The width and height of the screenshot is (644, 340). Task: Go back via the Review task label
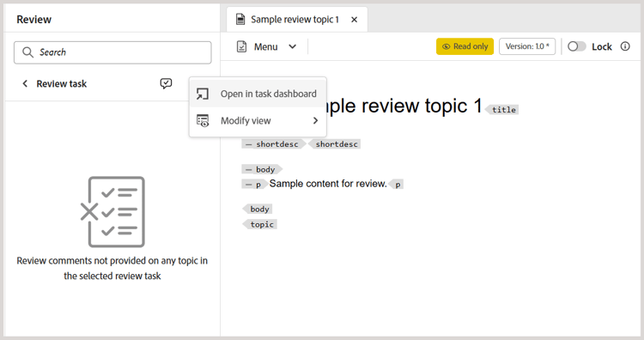coord(62,84)
